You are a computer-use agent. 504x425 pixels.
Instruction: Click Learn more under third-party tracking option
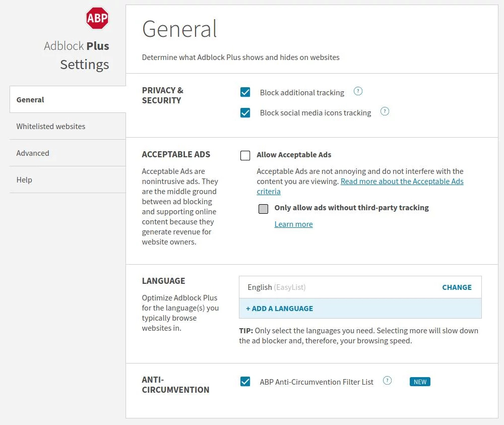tap(294, 224)
